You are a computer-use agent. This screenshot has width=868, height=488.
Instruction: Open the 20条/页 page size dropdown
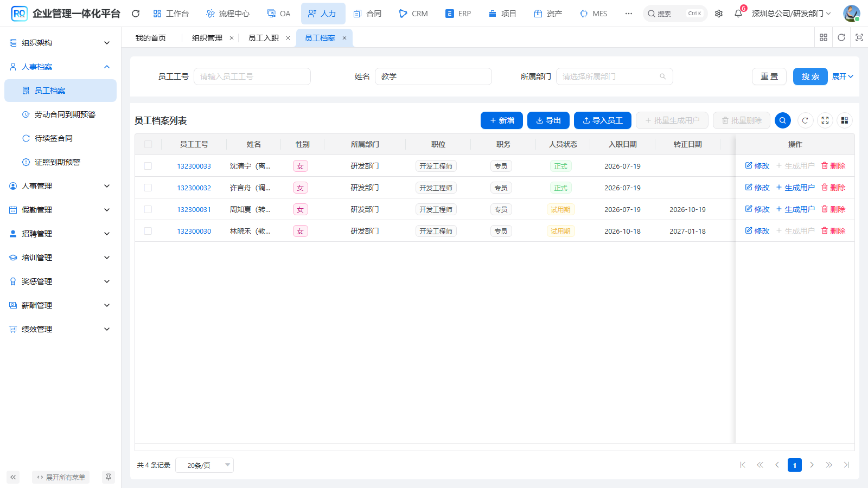pyautogui.click(x=205, y=465)
